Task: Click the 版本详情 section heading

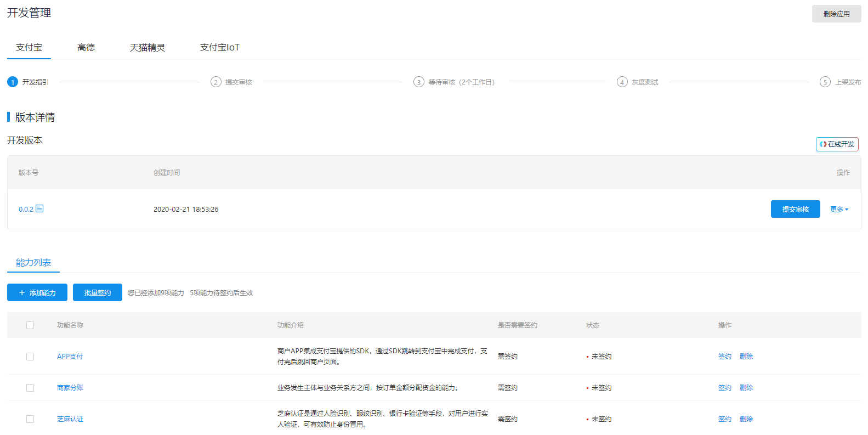Action: point(35,117)
